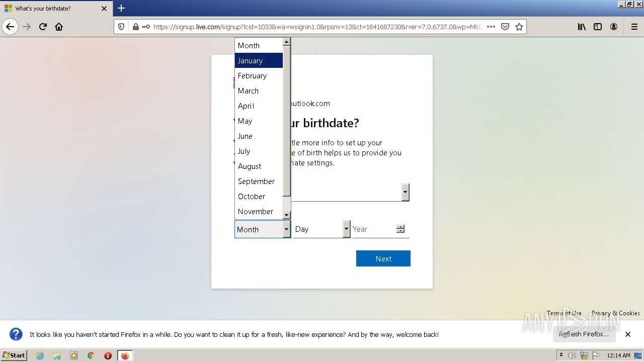Launch Opera from taskbar
The image size is (644, 362).
pyautogui.click(x=108, y=355)
